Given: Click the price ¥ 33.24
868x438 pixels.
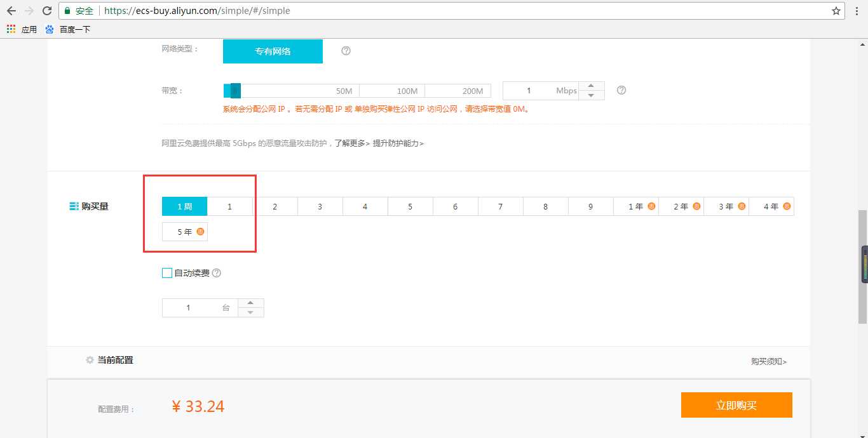Looking at the screenshot, I should point(198,406).
